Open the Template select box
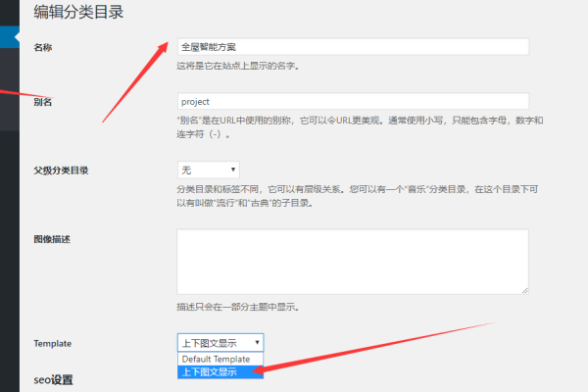588x392 pixels. [220, 342]
